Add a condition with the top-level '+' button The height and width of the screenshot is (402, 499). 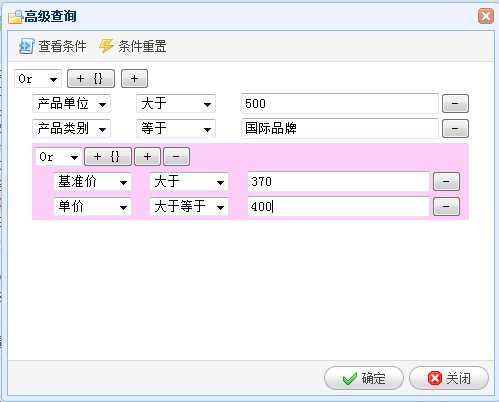[x=134, y=79]
